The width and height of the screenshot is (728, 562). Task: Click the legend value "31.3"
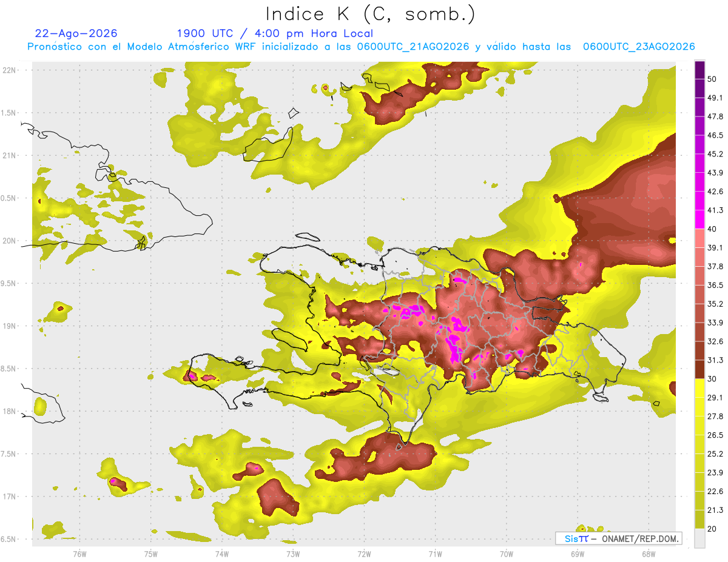[x=715, y=360]
